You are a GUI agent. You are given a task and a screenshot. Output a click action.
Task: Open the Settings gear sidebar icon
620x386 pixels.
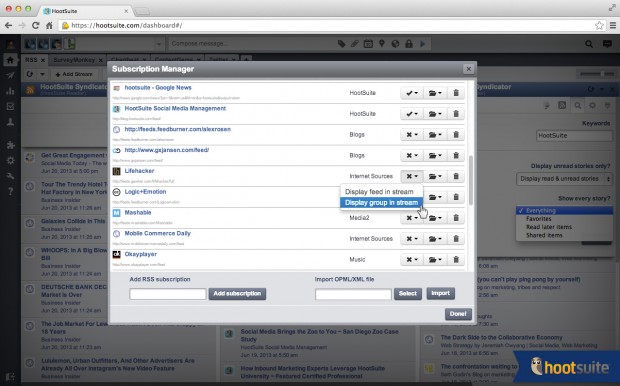(x=10, y=160)
